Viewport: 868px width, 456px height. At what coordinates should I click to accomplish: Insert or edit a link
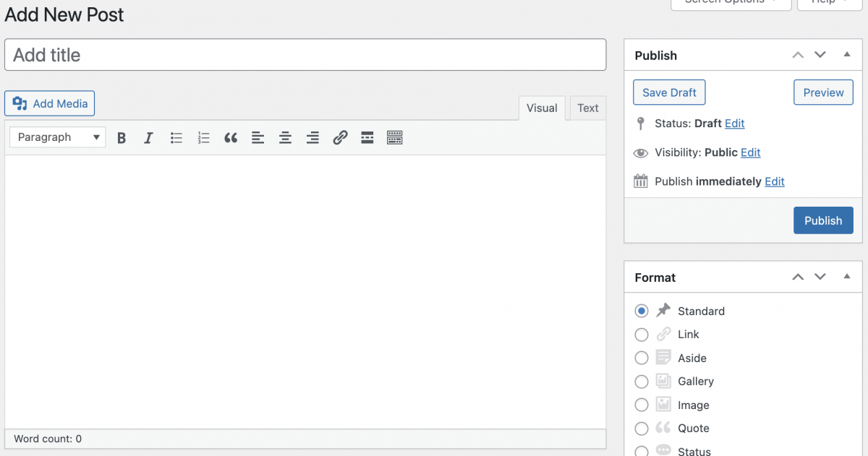click(340, 137)
